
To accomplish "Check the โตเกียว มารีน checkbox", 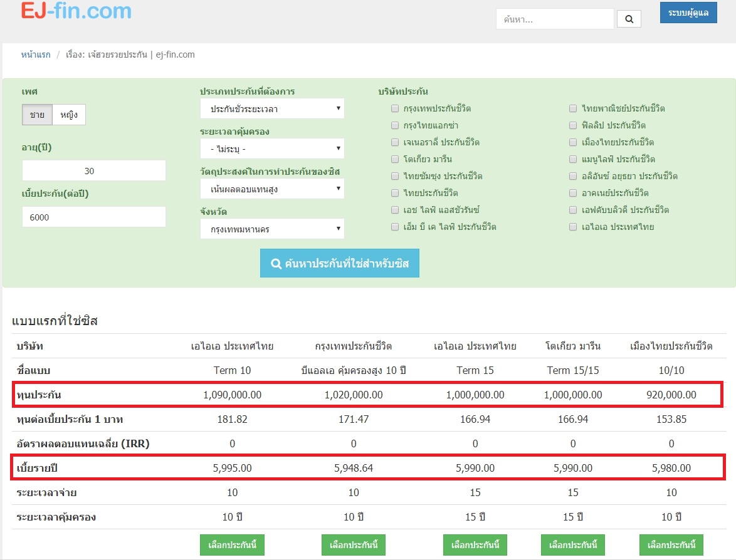I will click(x=395, y=159).
